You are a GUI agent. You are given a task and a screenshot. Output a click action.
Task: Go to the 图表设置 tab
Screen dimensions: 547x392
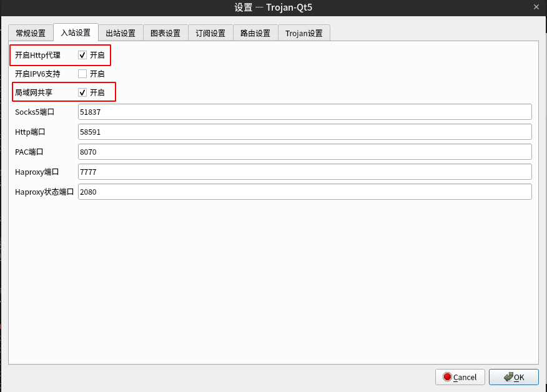[165, 33]
